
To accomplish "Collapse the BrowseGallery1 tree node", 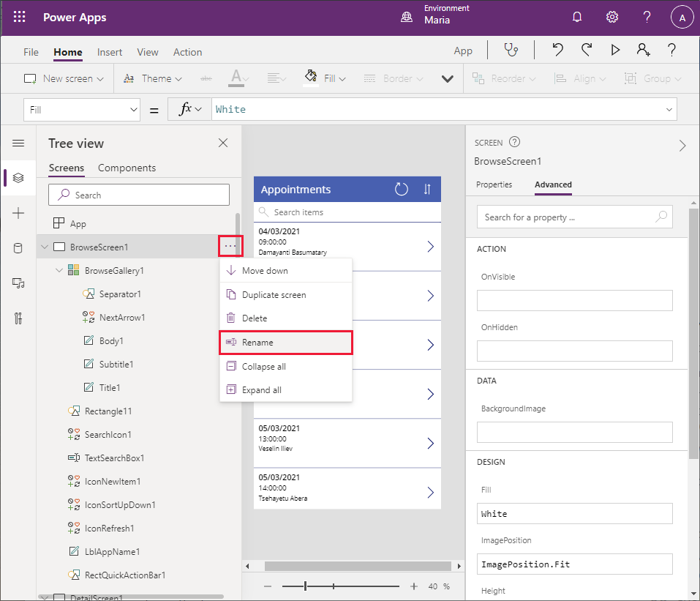I will pyautogui.click(x=59, y=271).
